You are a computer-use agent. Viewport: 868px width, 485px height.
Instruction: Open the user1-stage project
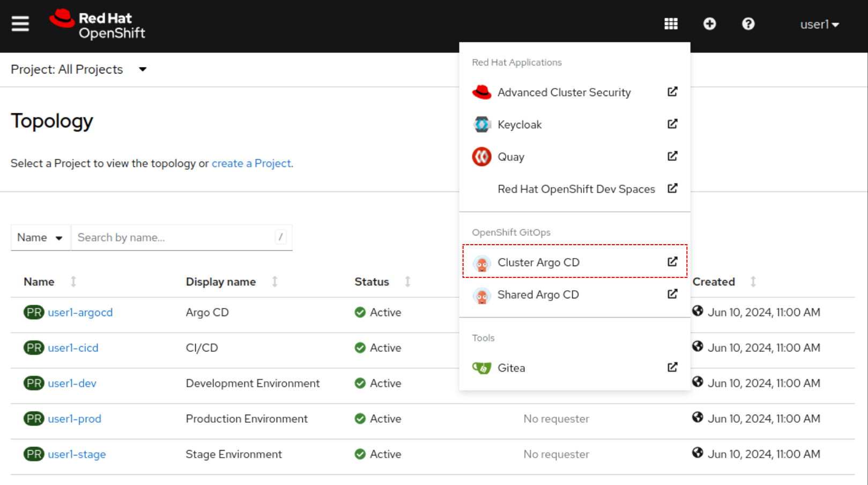tap(77, 454)
